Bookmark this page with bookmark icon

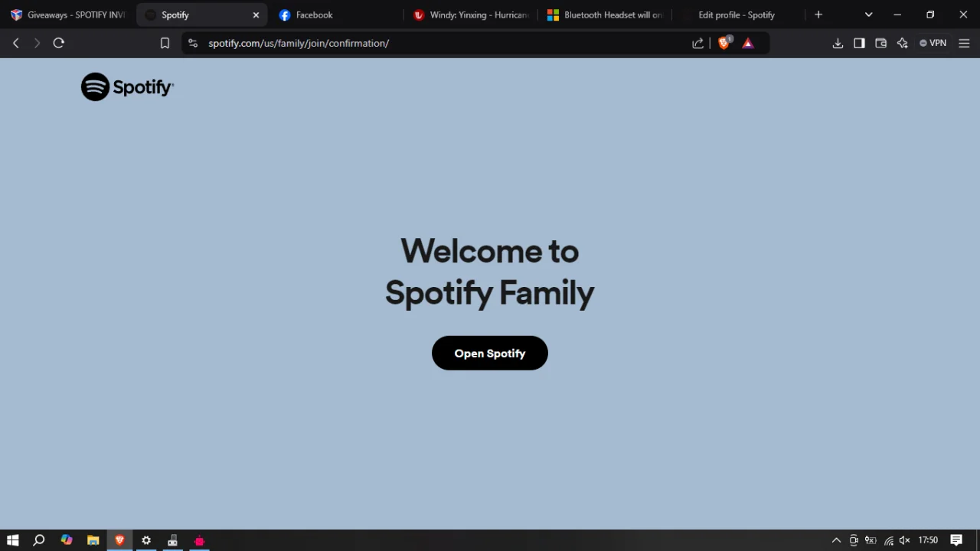(165, 44)
